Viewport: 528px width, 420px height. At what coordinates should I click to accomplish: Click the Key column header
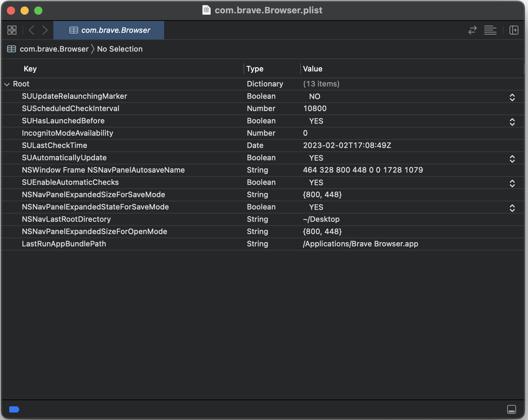[30, 69]
